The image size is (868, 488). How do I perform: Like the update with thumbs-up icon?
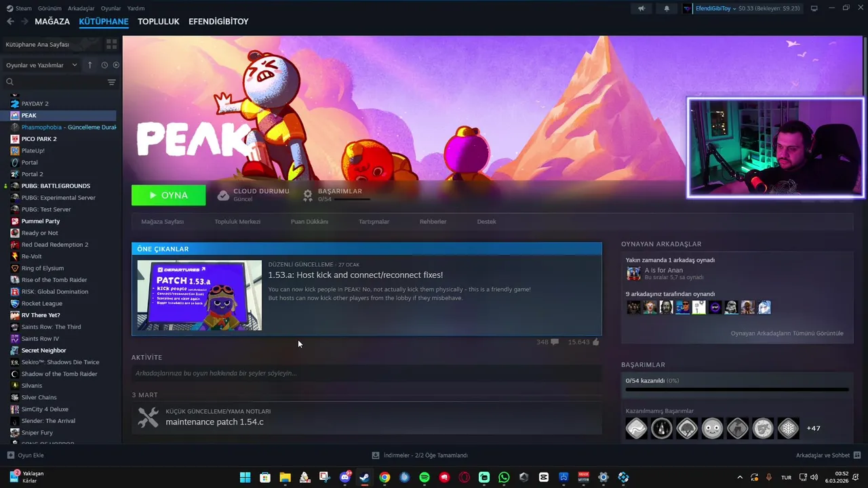(595, 342)
